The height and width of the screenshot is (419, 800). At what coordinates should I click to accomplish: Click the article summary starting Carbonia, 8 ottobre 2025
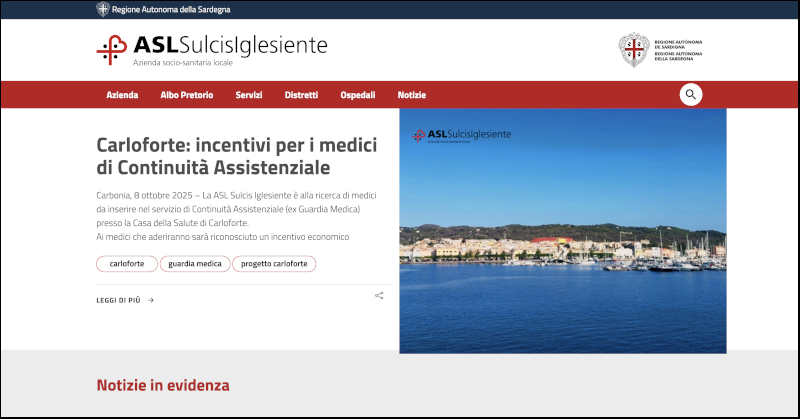click(236, 216)
